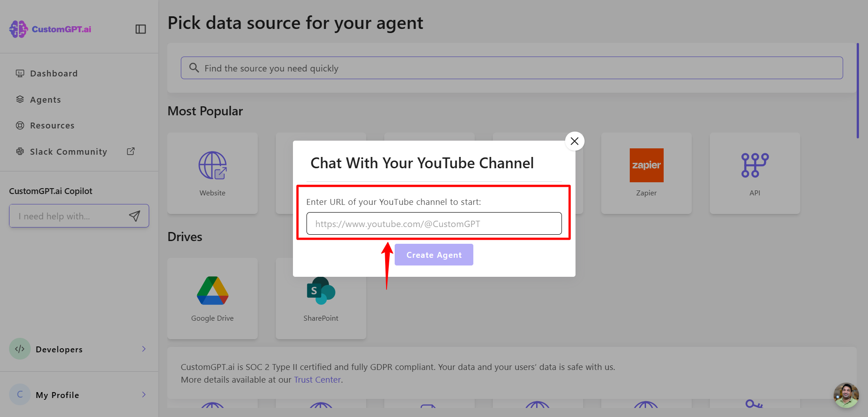The width and height of the screenshot is (868, 417).
Task: Select the API data source icon
Action: tap(755, 166)
